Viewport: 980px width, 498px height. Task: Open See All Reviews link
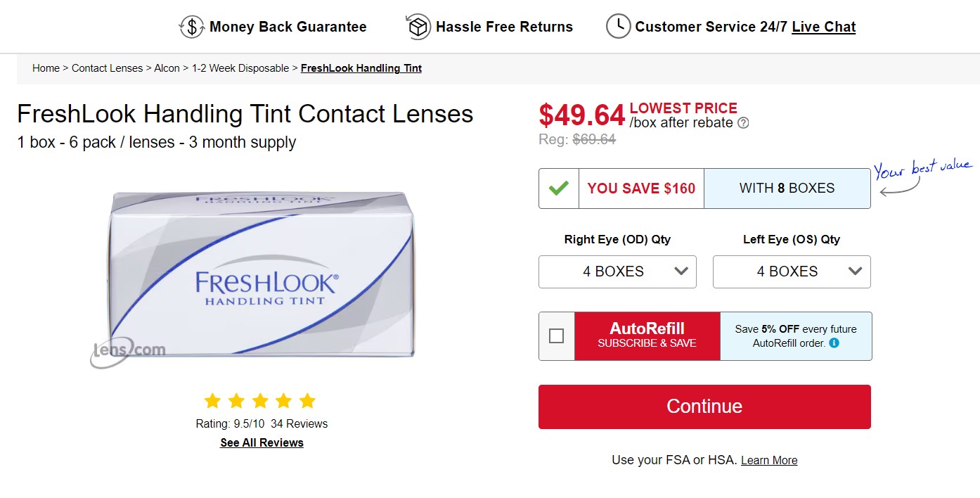262,442
